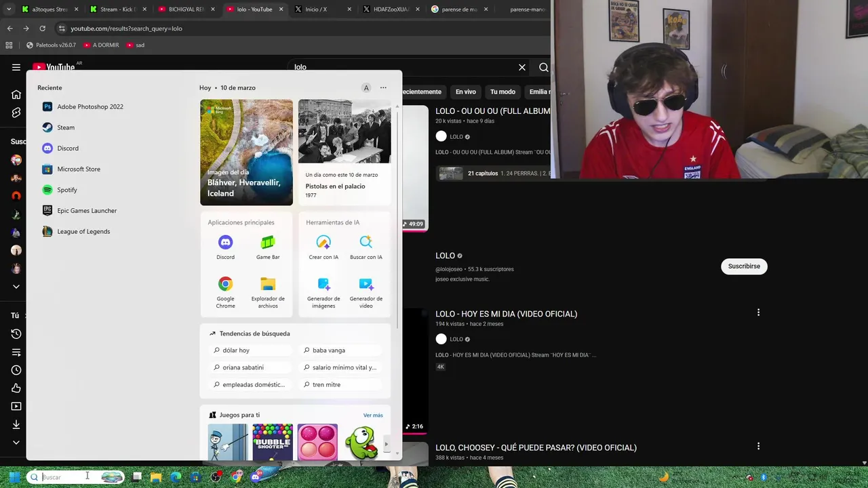Image resolution: width=868 pixels, height=488 pixels.
Task: Expand YouTube 'Tú' section chevron
Action: click(x=16, y=443)
